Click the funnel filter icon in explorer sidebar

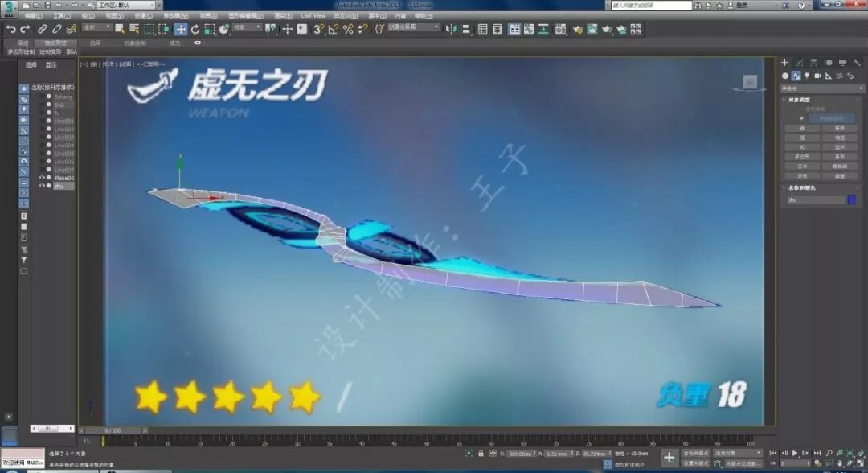coord(24,261)
